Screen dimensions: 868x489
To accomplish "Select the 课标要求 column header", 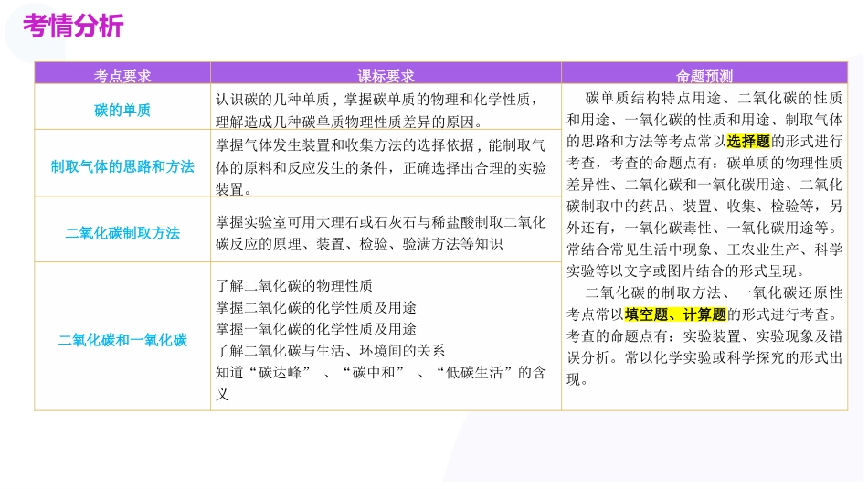I will point(385,76).
